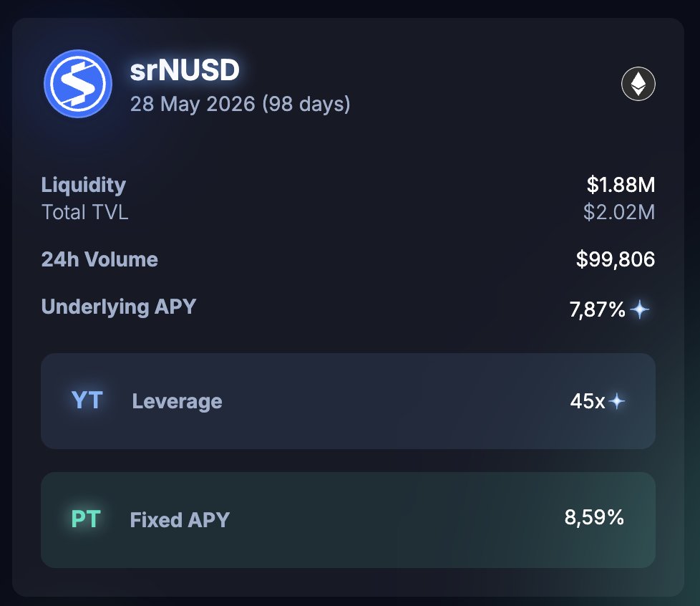The width and height of the screenshot is (700, 606).
Task: Click the YT token label
Action: (87, 400)
